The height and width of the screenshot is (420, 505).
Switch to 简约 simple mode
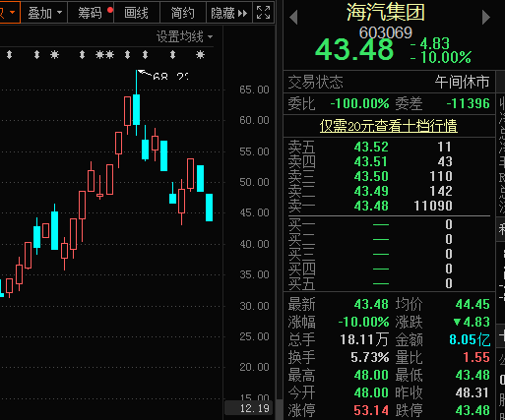[x=183, y=13]
